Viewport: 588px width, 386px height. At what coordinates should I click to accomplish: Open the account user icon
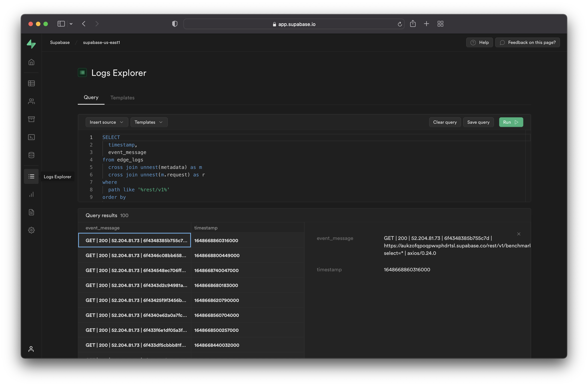tap(31, 349)
